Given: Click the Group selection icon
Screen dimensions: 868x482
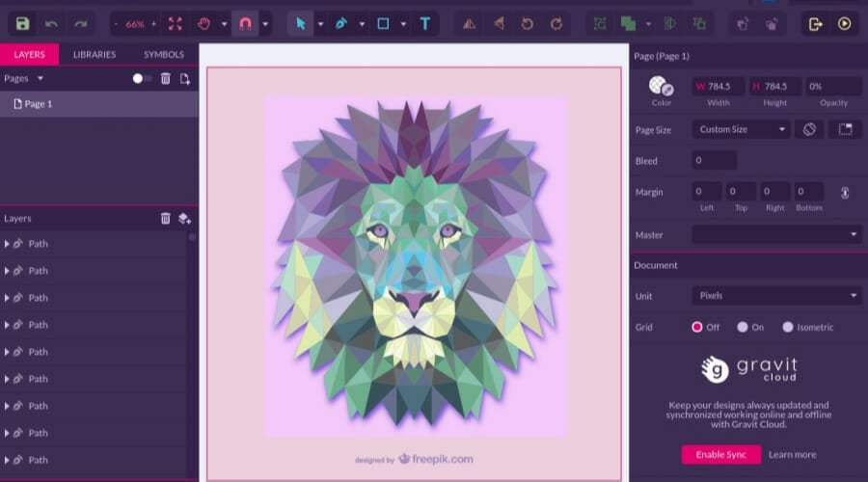Looking at the screenshot, I should [x=600, y=24].
